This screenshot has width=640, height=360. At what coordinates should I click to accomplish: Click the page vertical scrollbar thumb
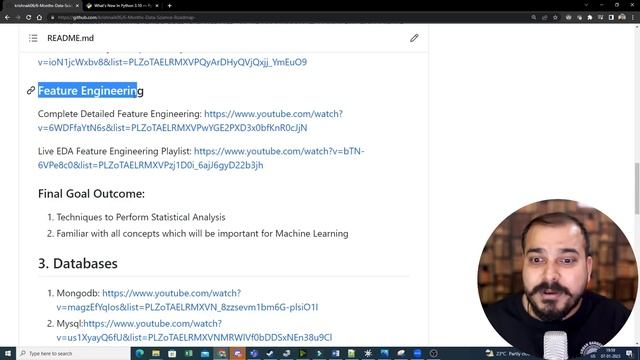pyautogui.click(x=637, y=188)
